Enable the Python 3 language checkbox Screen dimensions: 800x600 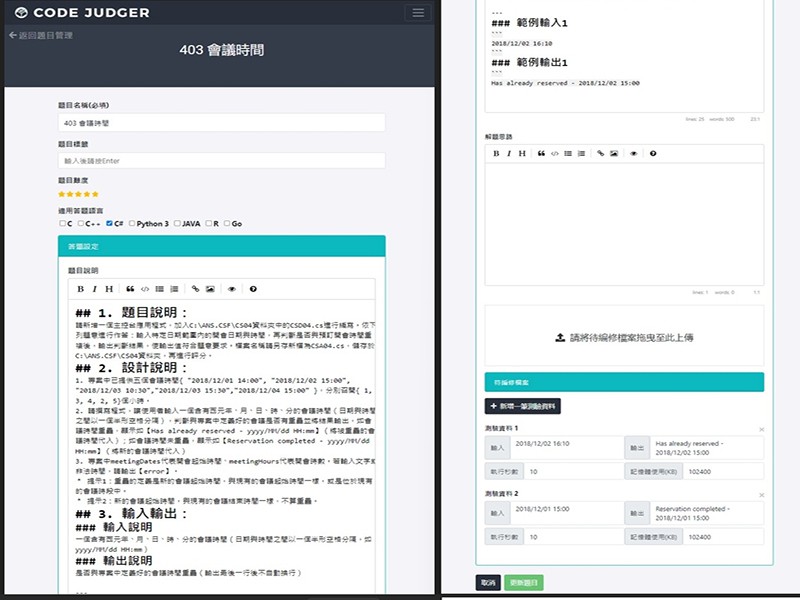coord(132,223)
